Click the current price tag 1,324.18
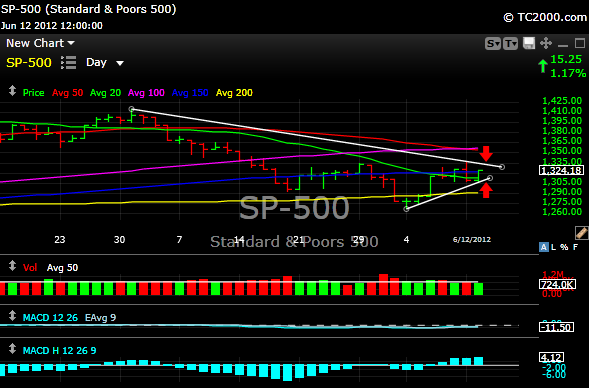 pos(561,171)
